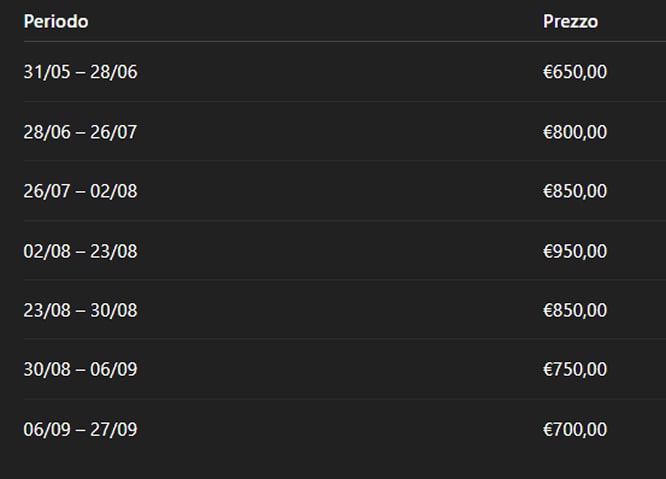Click the €950,00 price

[x=574, y=251]
